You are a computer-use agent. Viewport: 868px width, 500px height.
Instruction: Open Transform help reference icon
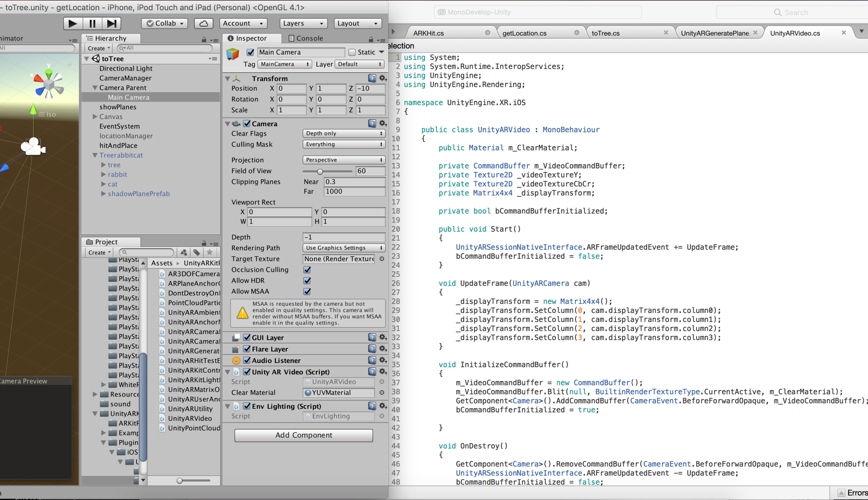[x=372, y=78]
